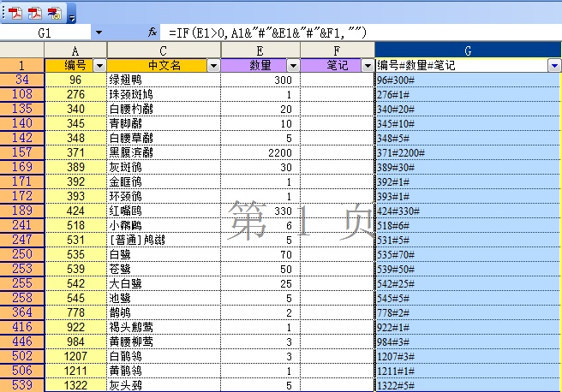
Task: Select row header 539
Action: 21,385
